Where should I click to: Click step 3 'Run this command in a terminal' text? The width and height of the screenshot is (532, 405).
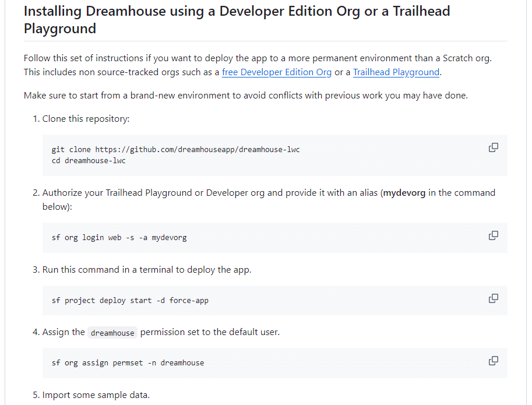point(147,270)
